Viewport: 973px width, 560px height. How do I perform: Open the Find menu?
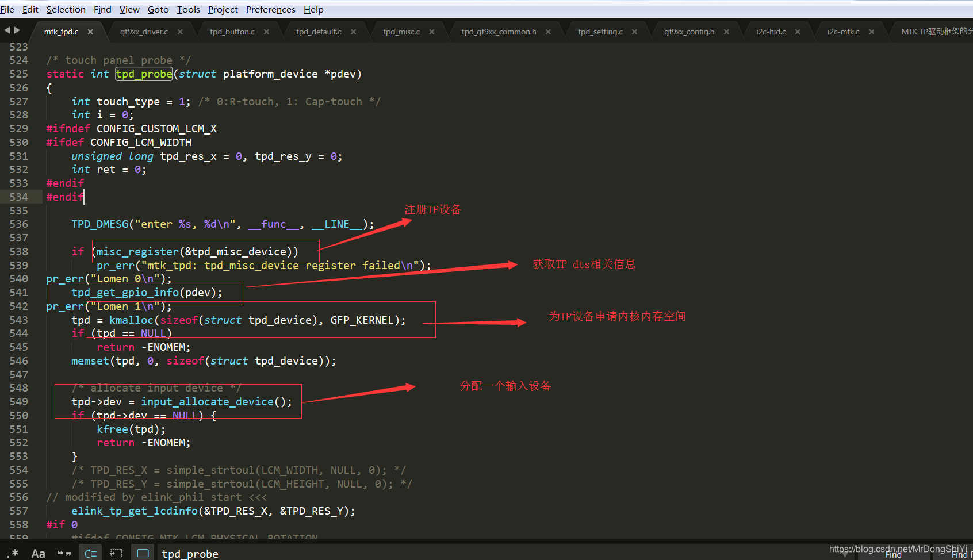(102, 9)
